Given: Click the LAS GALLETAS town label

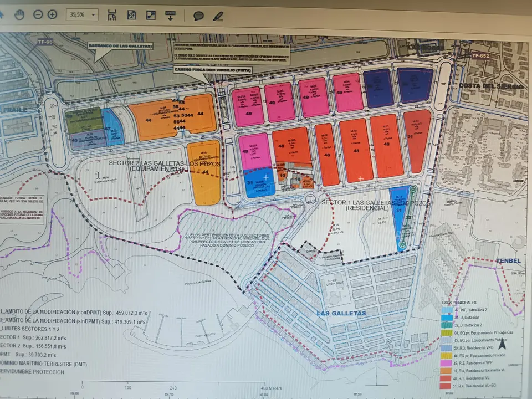Looking at the screenshot, I should tap(341, 313).
